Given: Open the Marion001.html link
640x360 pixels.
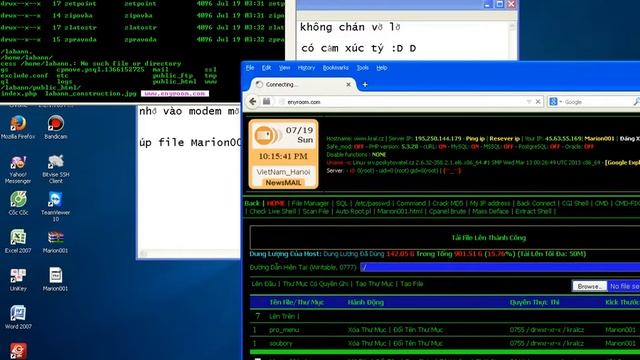Looking at the screenshot, I should click(x=400, y=211).
